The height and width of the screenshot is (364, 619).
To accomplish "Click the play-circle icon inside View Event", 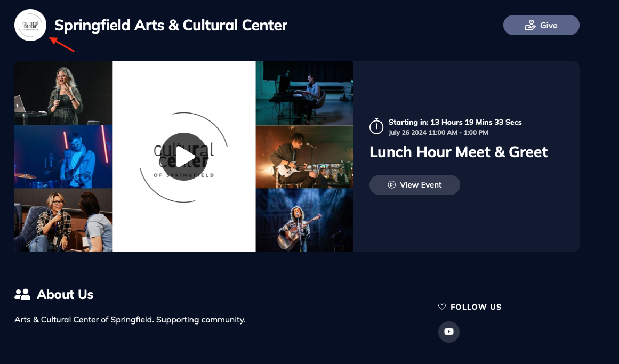I will point(391,185).
